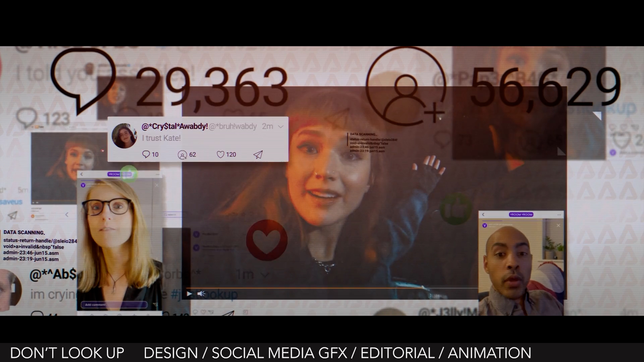This screenshot has width=644, height=362.
Task: Click the follow icon showing 62
Action: pos(182,155)
